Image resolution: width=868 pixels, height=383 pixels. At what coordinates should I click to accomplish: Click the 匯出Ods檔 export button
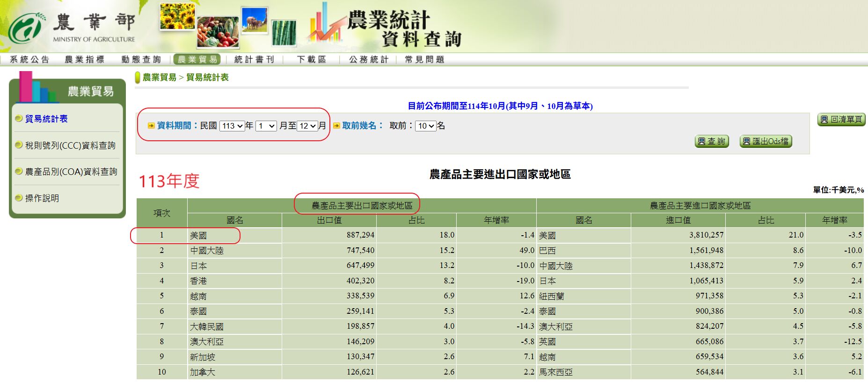(x=766, y=141)
